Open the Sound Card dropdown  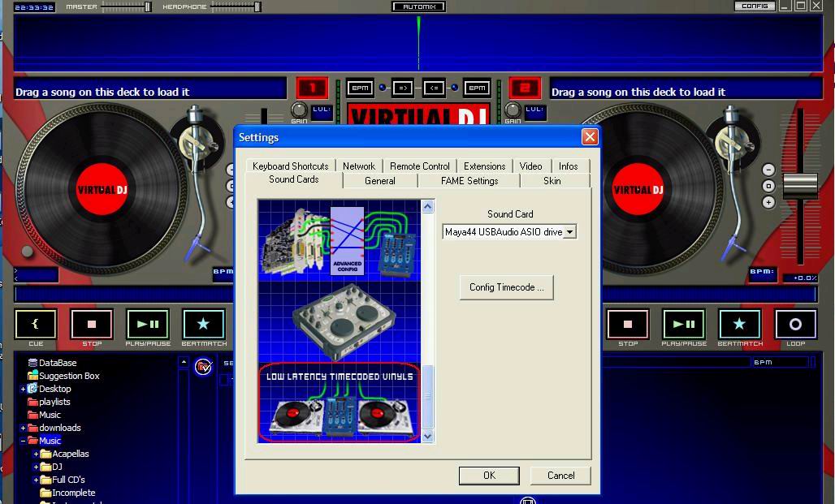570,232
